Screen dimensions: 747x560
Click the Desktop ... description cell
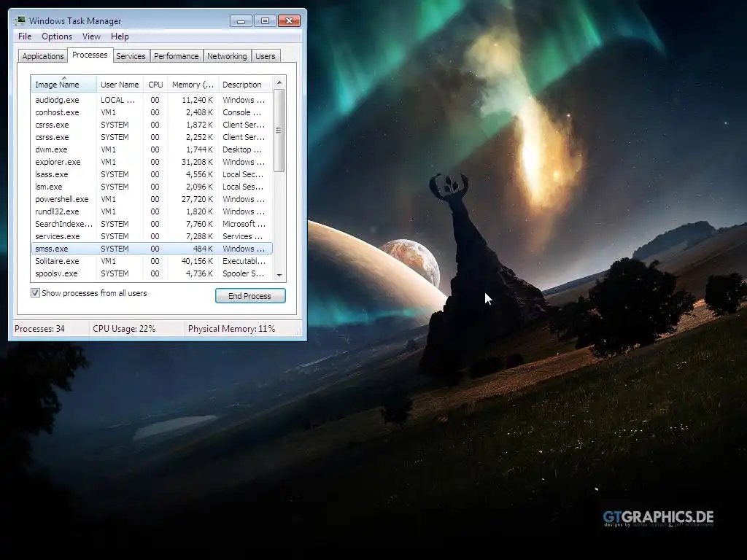242,149
